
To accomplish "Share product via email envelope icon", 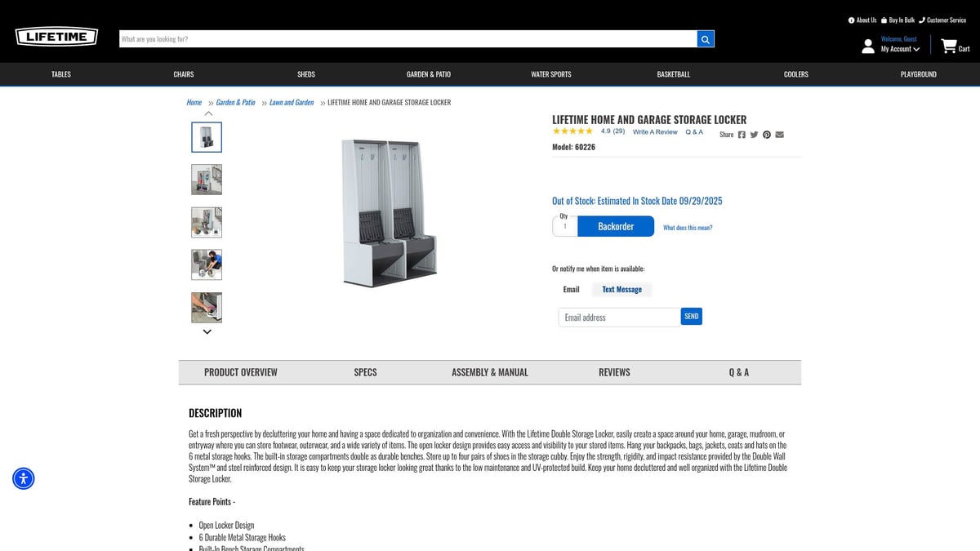I will 779,135.
